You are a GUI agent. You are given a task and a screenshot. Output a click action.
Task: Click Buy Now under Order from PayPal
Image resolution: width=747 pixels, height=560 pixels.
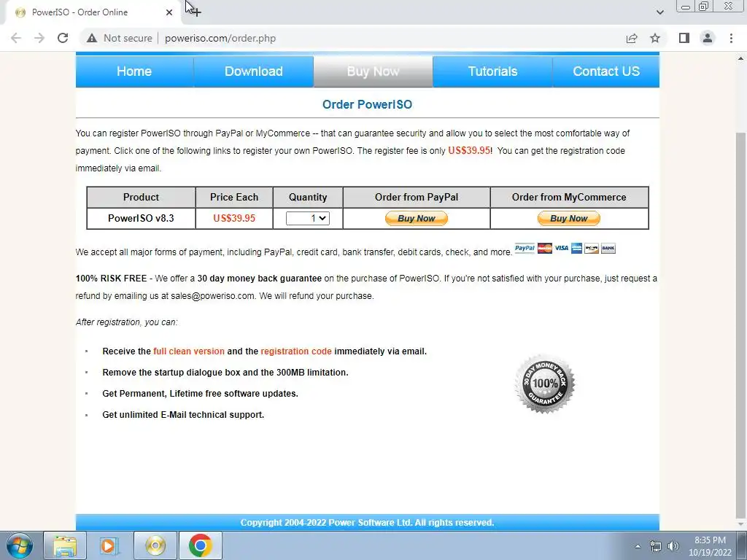(417, 218)
